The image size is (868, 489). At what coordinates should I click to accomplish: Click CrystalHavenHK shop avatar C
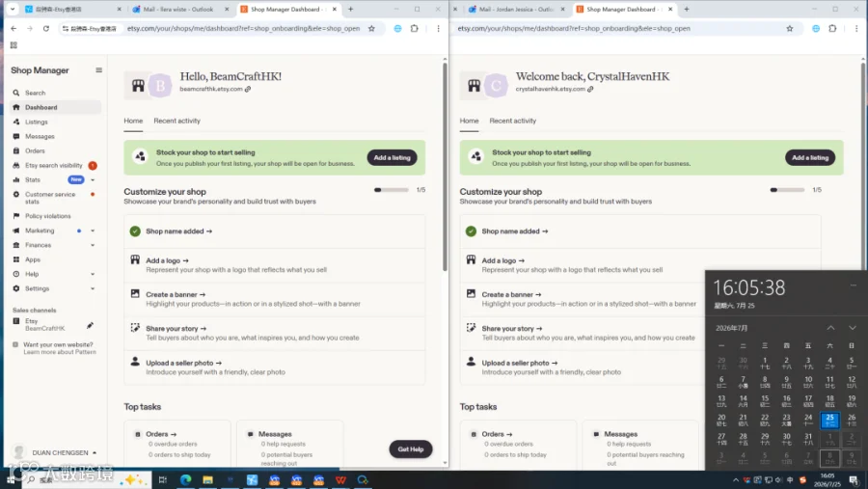pyautogui.click(x=496, y=86)
